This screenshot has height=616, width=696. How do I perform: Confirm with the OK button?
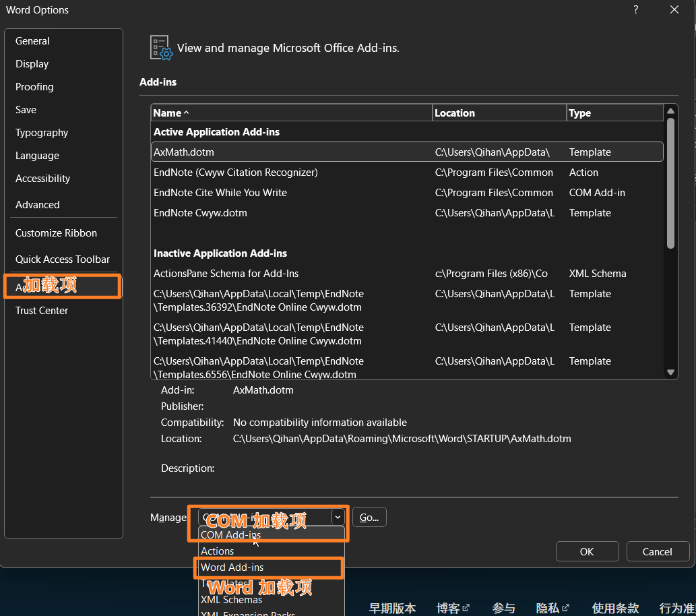click(x=587, y=551)
